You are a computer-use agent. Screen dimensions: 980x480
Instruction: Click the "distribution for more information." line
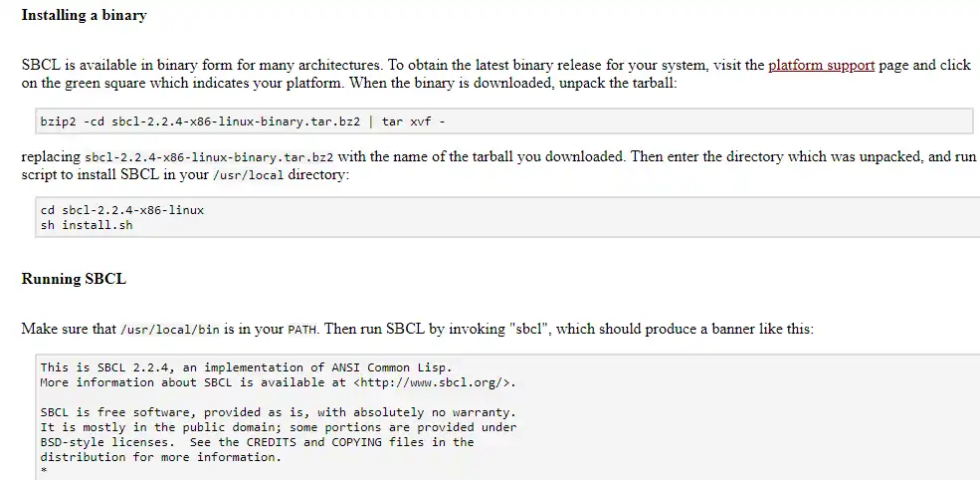pos(161,457)
